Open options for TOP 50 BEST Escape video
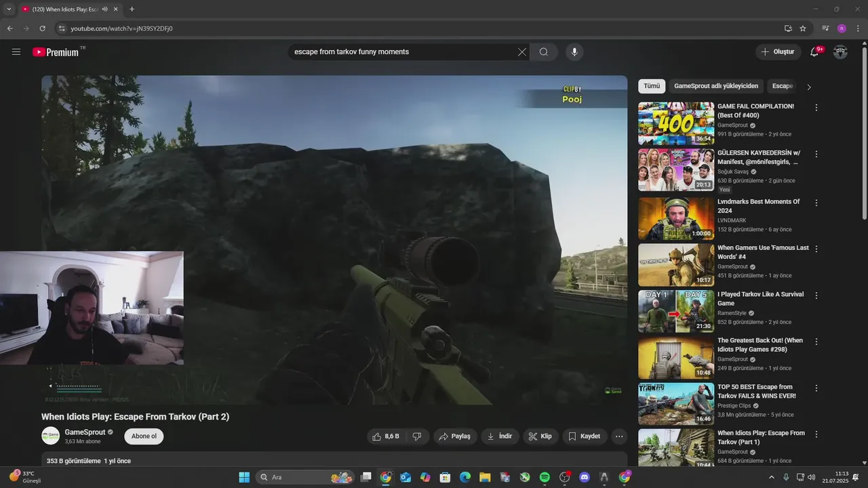The height and width of the screenshot is (488, 868). coord(816,388)
